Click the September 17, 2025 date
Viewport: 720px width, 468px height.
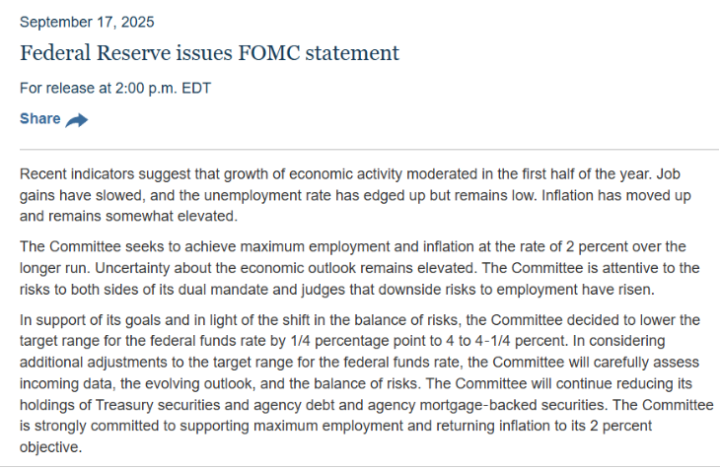(x=87, y=22)
